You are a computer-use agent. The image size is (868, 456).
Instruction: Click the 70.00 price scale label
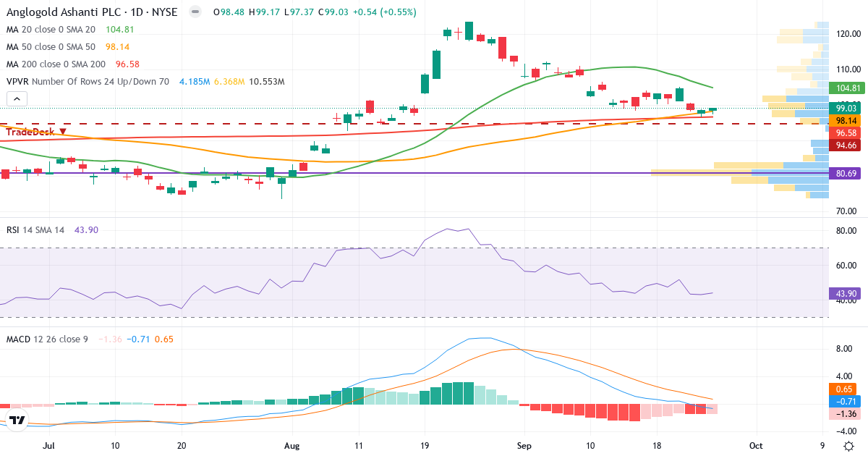pos(847,211)
